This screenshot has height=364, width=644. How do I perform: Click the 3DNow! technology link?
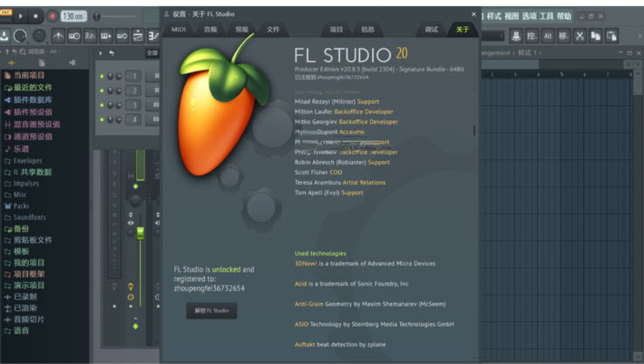(305, 263)
